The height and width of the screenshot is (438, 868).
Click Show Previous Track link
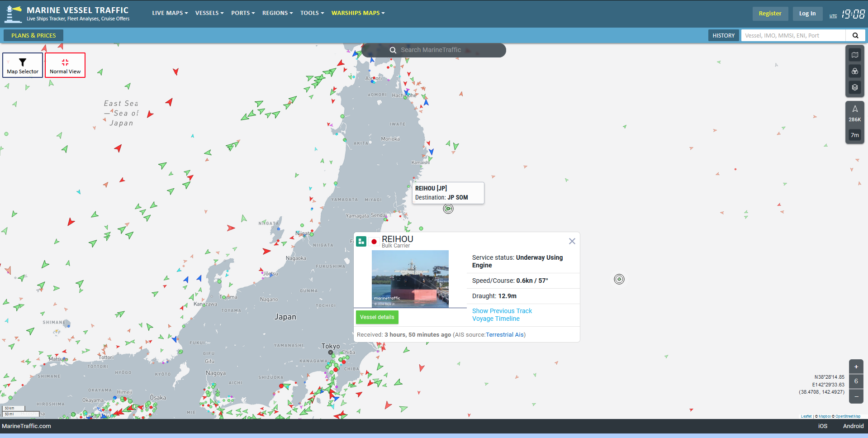[x=502, y=311]
